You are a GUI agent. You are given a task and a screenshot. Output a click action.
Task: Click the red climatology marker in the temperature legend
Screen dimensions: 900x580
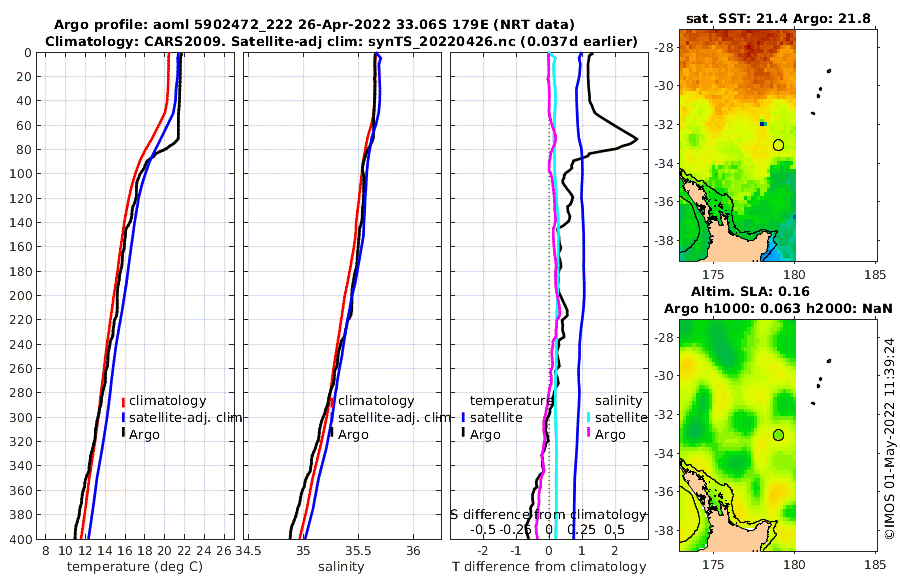coord(123,402)
